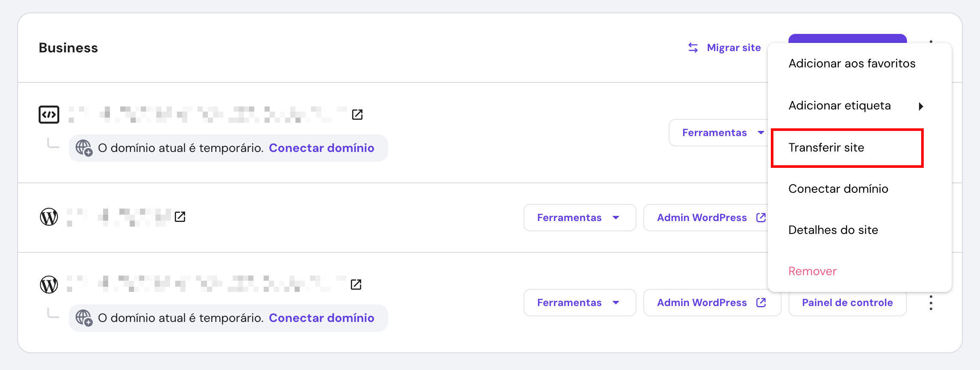Image resolution: width=980 pixels, height=370 pixels.
Task: Select Detalhes do site menu entry
Action: point(833,230)
